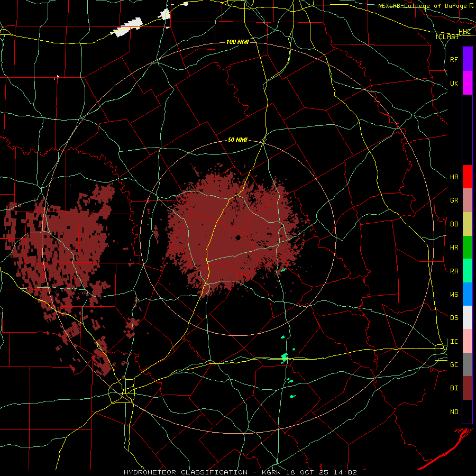This screenshot has height=476, width=476.
Task: Click the ND black legend swatch
Action: (x=467, y=411)
